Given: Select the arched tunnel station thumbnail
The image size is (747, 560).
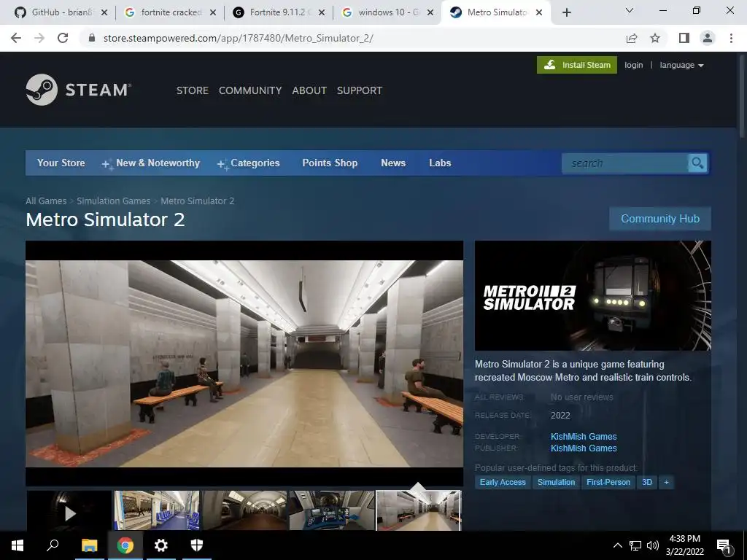Looking at the screenshot, I should (x=244, y=511).
